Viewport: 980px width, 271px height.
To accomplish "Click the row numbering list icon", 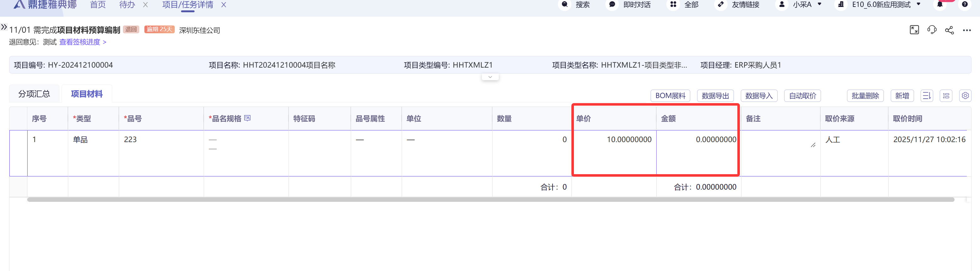I will coord(946,96).
